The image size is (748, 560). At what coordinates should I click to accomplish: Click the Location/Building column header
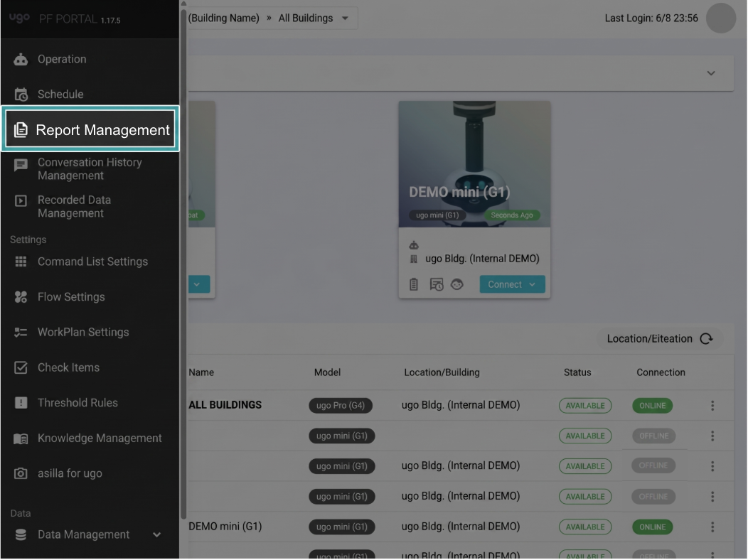tap(442, 372)
